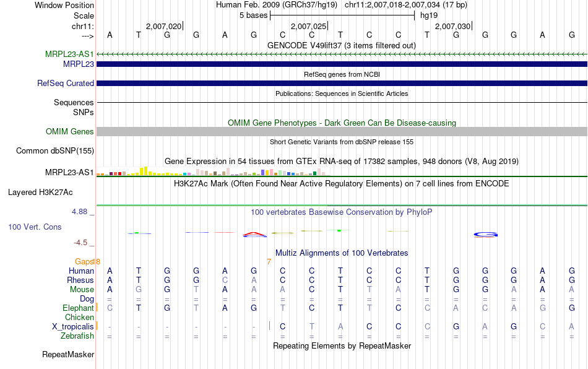Open the Common dbSNP(155) track label

[54, 150]
